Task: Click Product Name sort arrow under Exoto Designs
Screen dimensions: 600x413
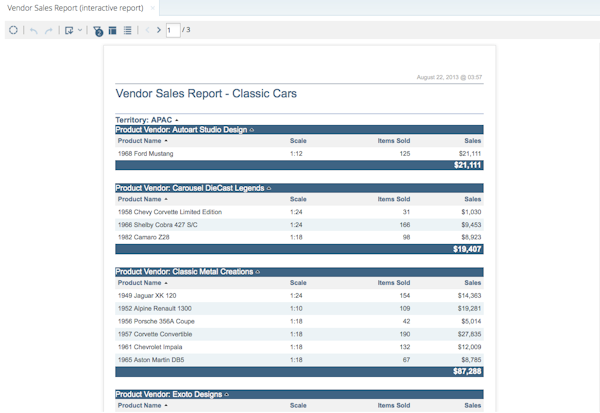Action: point(166,405)
